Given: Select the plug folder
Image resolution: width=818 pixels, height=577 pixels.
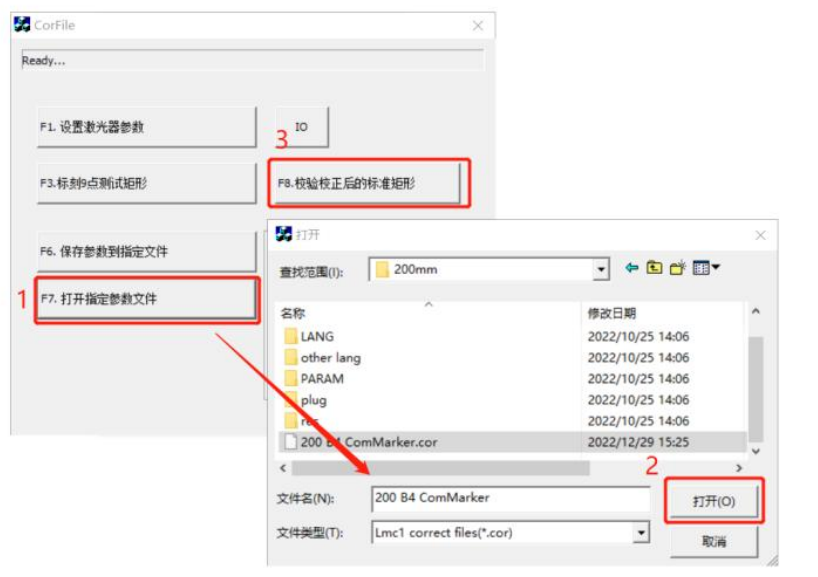Looking at the screenshot, I should coord(313,400).
